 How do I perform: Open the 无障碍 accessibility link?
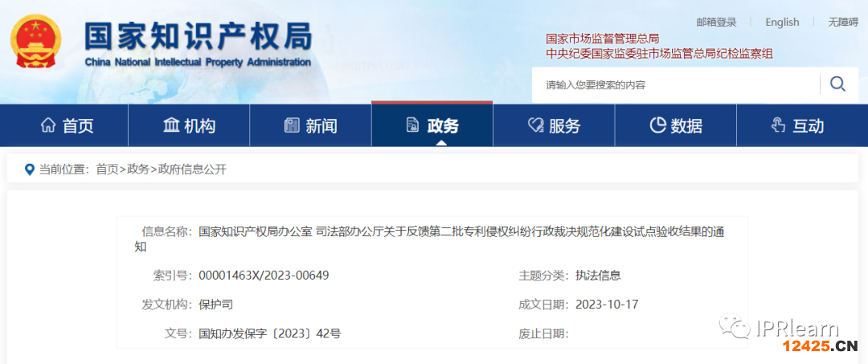click(x=843, y=22)
